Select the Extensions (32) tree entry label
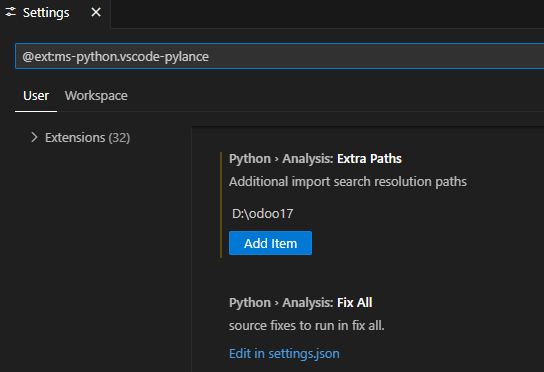This screenshot has width=544, height=372. (87, 138)
